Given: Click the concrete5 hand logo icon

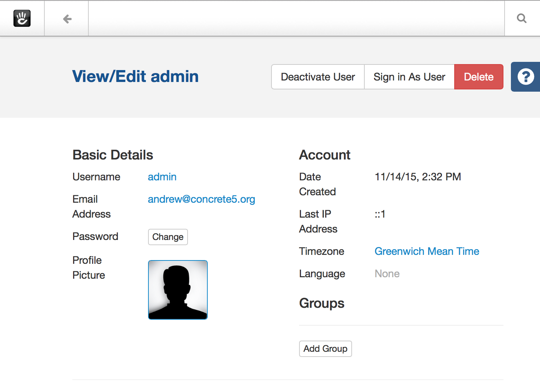Looking at the screenshot, I should click(22, 19).
